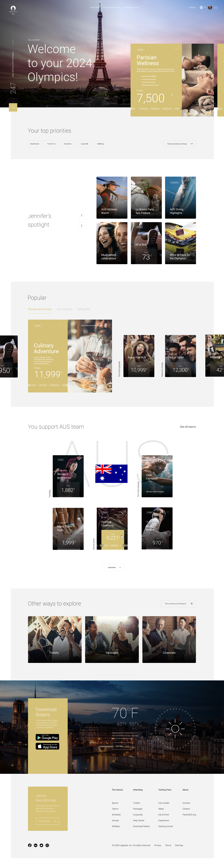Screen dimensions: 224x868
Task: Click the microphone icon in search field
Action: click(x=192, y=603)
